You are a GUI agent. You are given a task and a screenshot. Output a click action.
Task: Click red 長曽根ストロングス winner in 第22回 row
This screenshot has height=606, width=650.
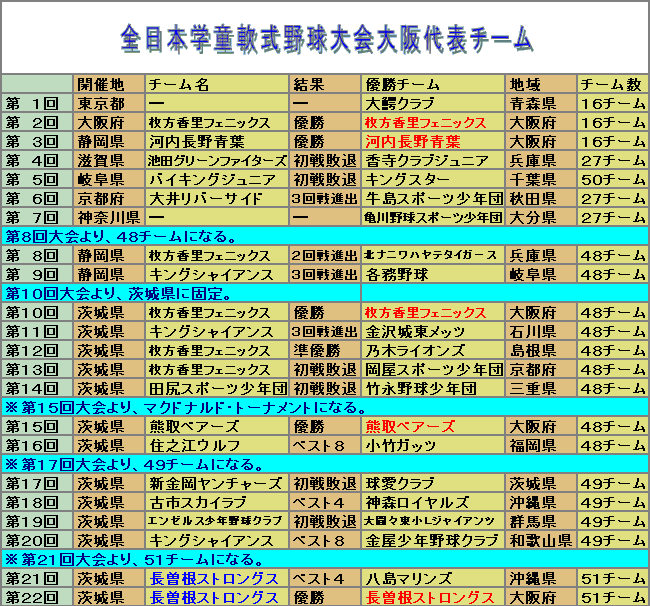click(430, 597)
